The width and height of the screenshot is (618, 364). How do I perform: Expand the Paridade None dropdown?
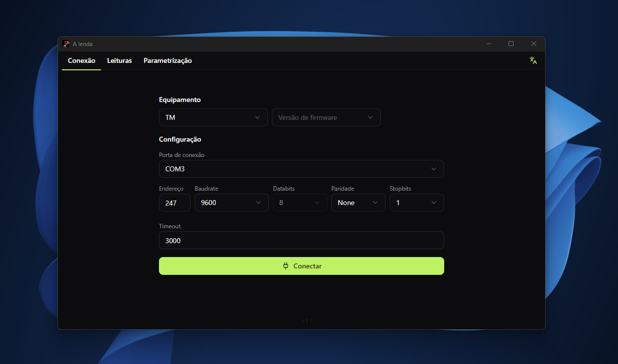pos(359,203)
